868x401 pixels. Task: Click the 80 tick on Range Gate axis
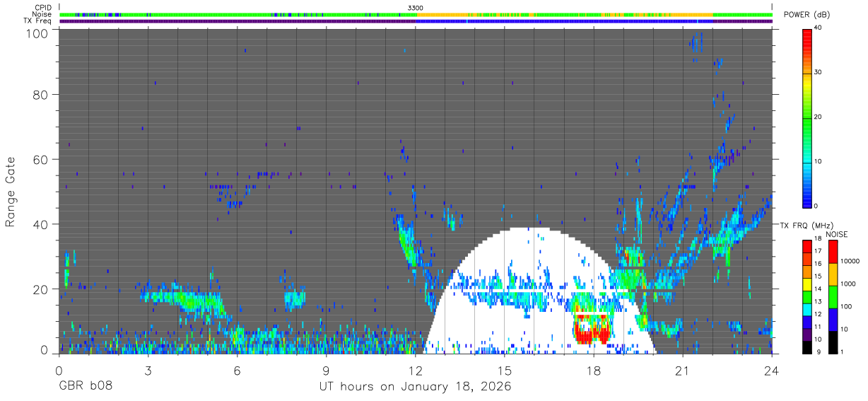(41, 94)
